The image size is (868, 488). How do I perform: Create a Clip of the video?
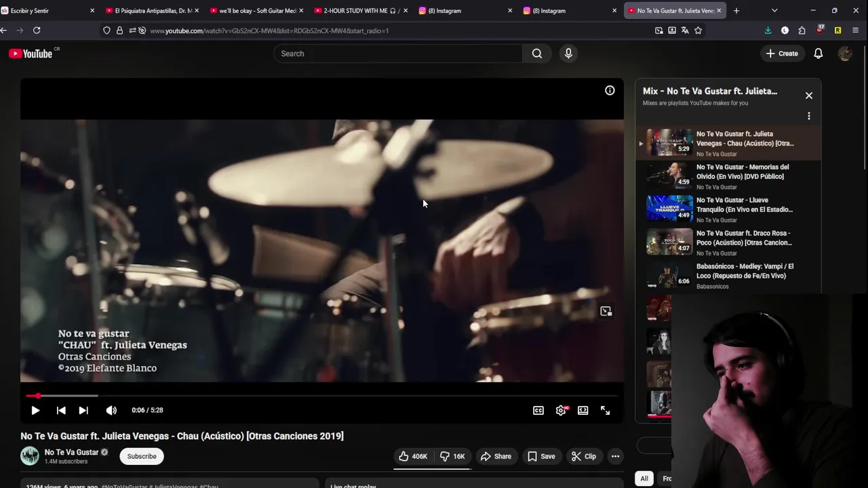point(583,456)
